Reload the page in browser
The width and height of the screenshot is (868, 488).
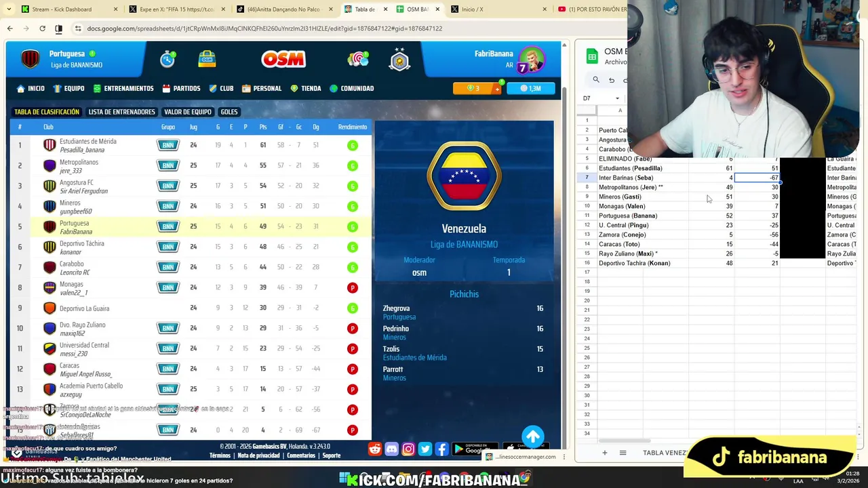tap(42, 28)
